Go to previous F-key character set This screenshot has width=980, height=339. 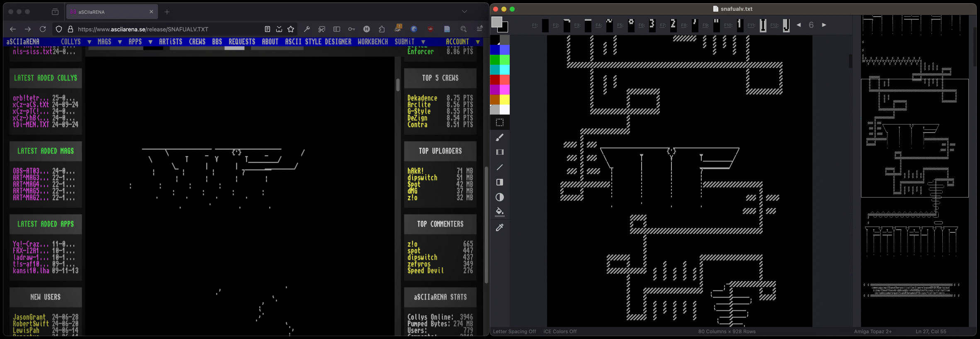tap(799, 25)
